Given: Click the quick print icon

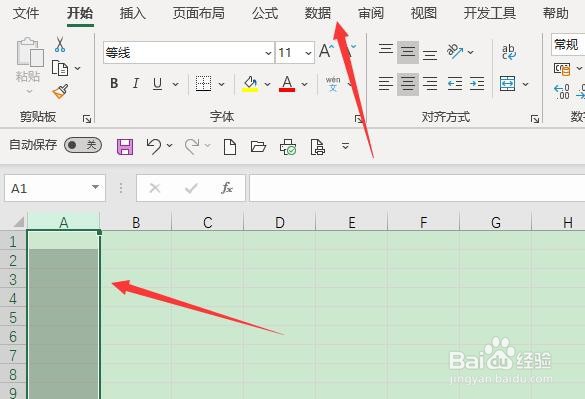Looking at the screenshot, I should coord(288,147).
